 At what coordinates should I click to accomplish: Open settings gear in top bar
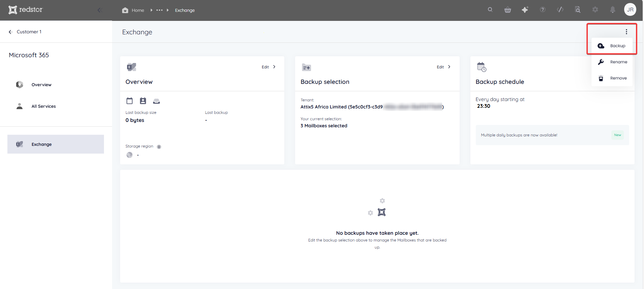(x=595, y=9)
